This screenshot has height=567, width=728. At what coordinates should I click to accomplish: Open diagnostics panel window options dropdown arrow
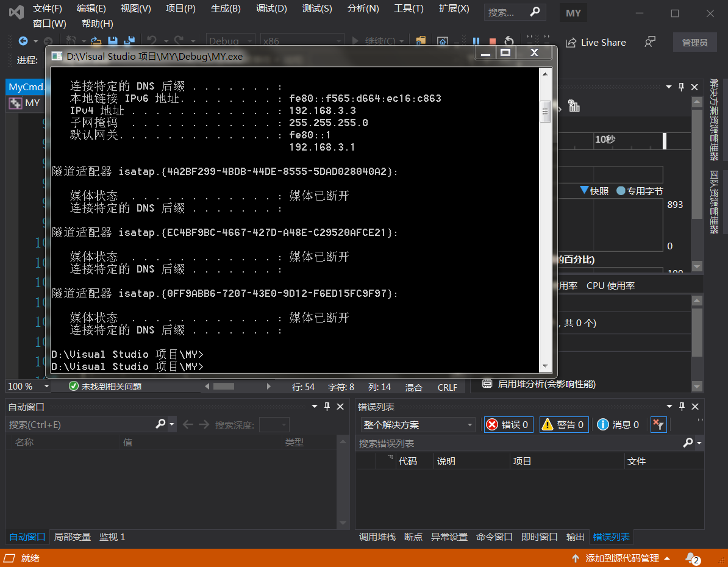coord(669,87)
